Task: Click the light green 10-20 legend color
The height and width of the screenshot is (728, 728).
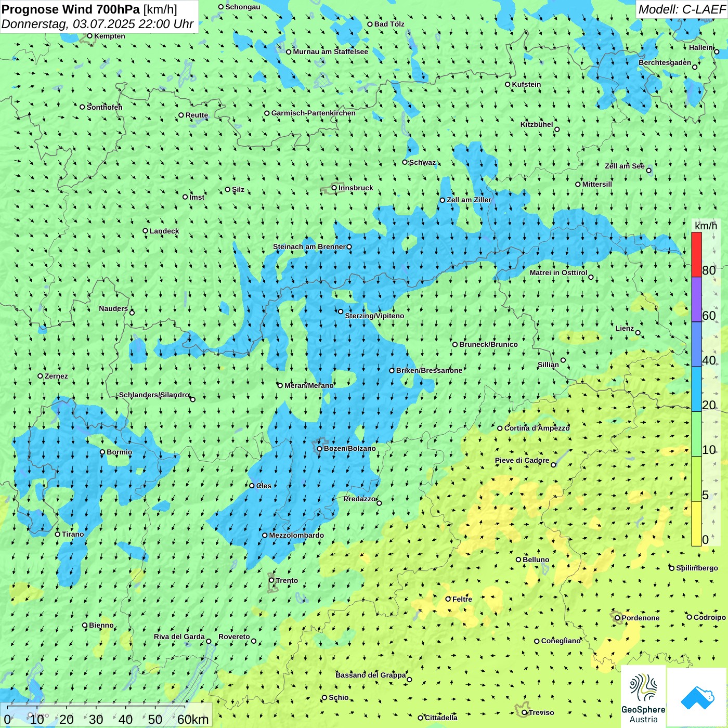Action: (696, 434)
